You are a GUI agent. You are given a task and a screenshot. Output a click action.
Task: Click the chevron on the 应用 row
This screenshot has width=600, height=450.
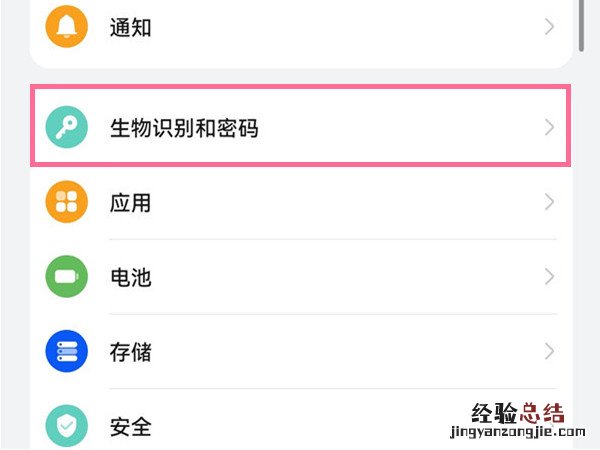pyautogui.click(x=549, y=203)
